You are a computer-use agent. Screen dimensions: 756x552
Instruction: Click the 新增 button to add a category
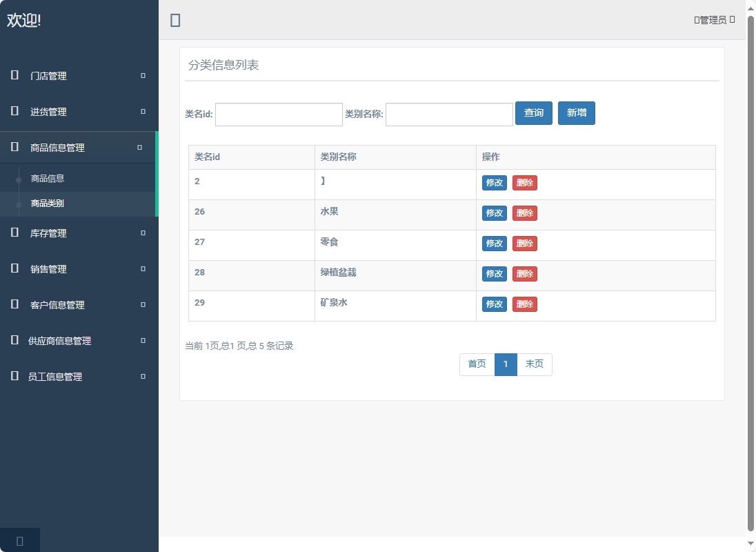[577, 113]
